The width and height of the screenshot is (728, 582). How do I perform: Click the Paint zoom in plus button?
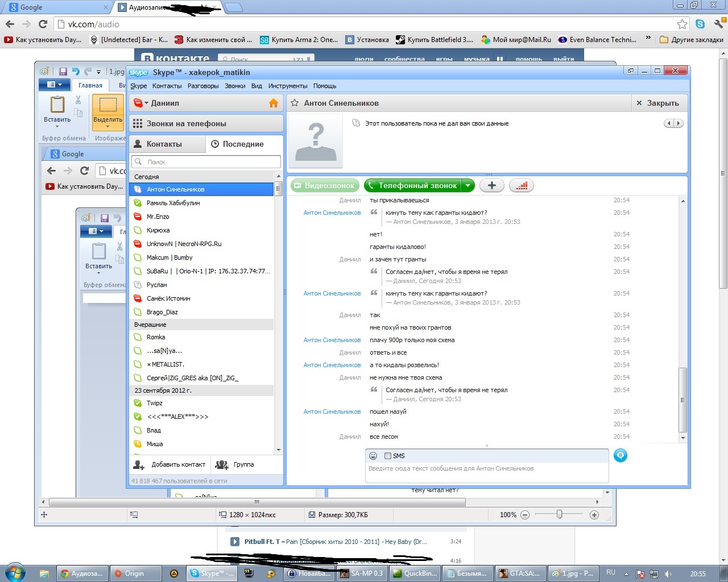pos(594,515)
